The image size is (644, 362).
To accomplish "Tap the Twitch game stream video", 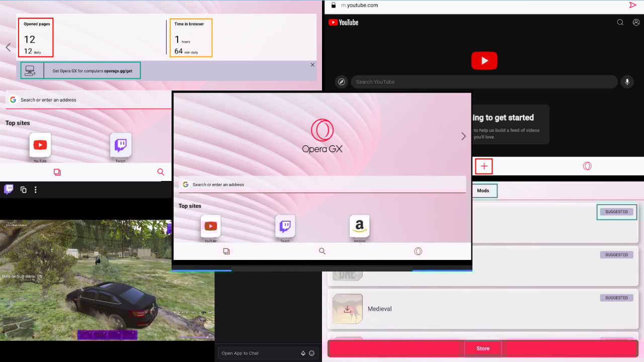I will coord(107,280).
